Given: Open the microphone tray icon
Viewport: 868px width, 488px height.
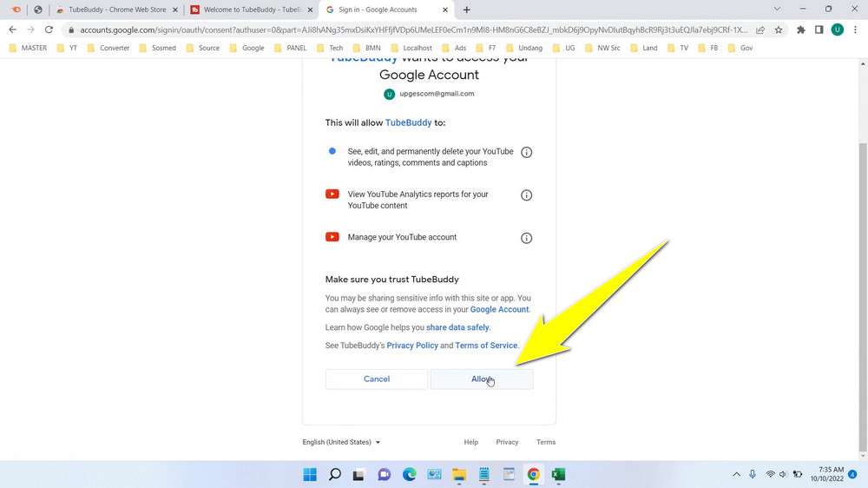Looking at the screenshot, I should pyautogui.click(x=753, y=475).
